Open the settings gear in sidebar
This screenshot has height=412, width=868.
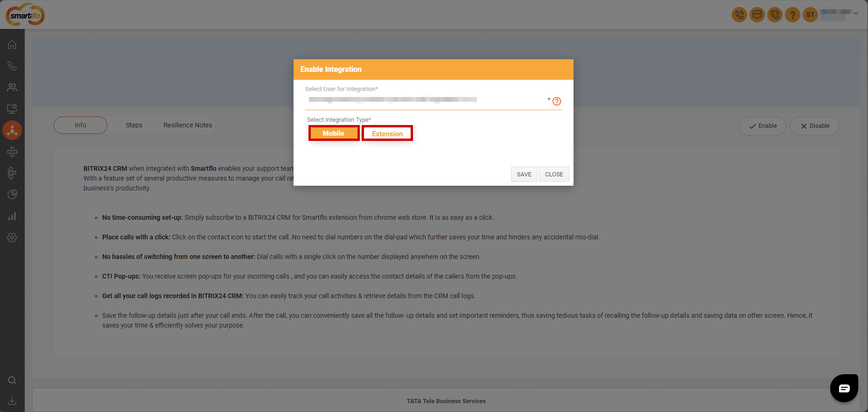12,237
